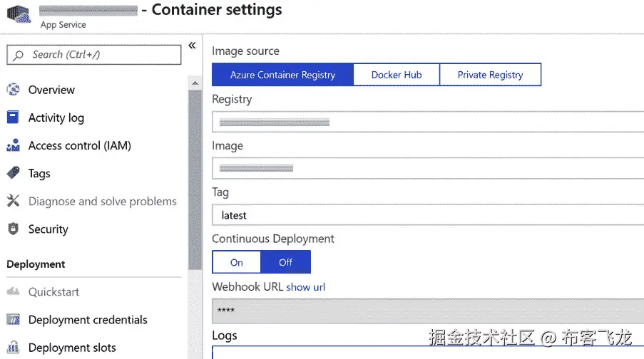644x359 pixels.
Task: Select Docker Hub image source
Action: pos(397,75)
